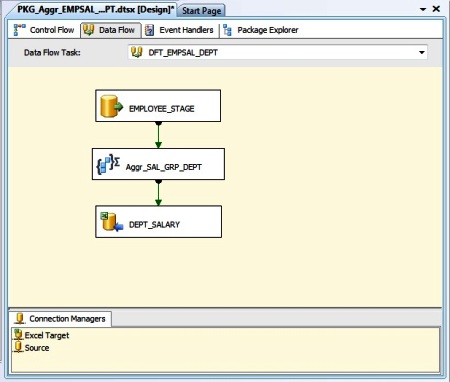Select the EMPLOYEE_STAGE source component label
The width and height of the screenshot is (450, 382).
[162, 109]
